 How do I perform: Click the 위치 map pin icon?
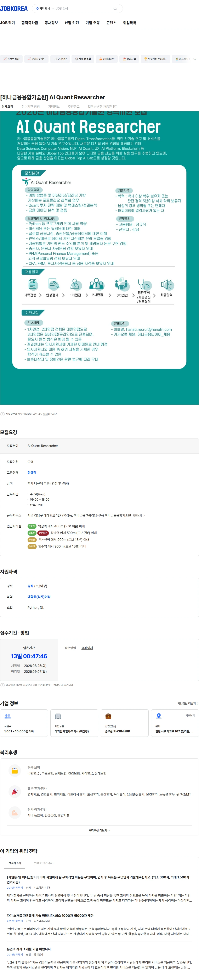point(159,716)
